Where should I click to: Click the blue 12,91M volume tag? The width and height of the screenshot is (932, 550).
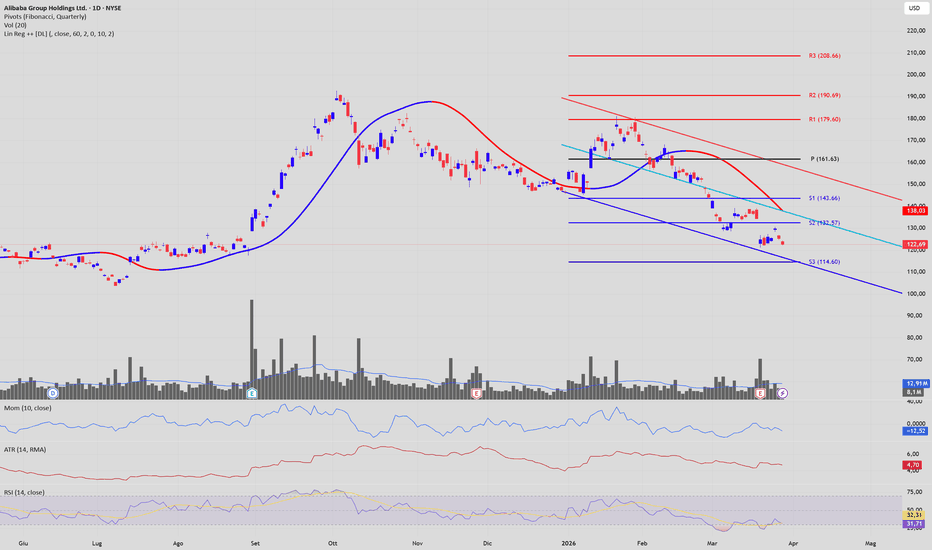click(915, 384)
